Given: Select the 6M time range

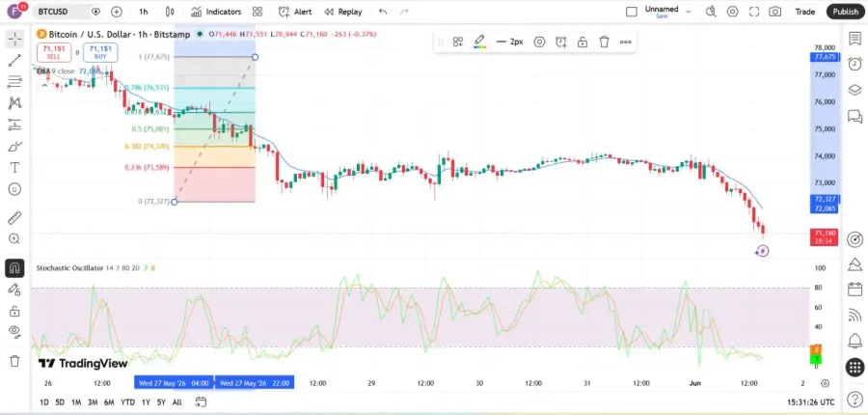Looking at the screenshot, I should [109, 402].
